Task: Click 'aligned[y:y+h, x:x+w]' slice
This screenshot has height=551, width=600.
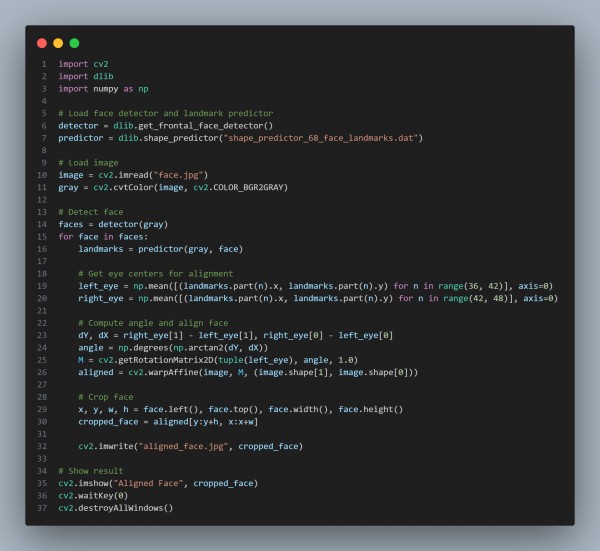Action: [x=206, y=422]
